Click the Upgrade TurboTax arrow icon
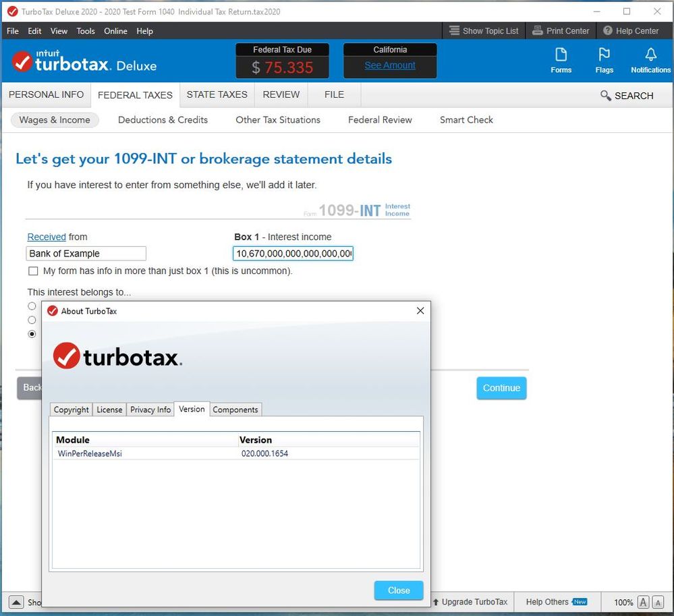This screenshot has height=616, width=674. pos(435,602)
